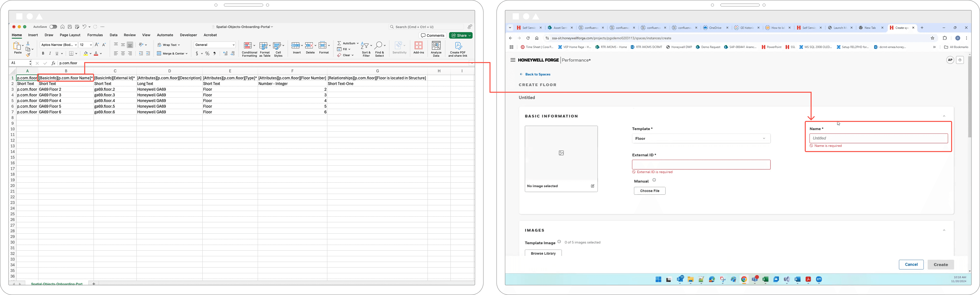Open Cell Styles gallery in Excel
This screenshot has width=980, height=295.
(278, 49)
